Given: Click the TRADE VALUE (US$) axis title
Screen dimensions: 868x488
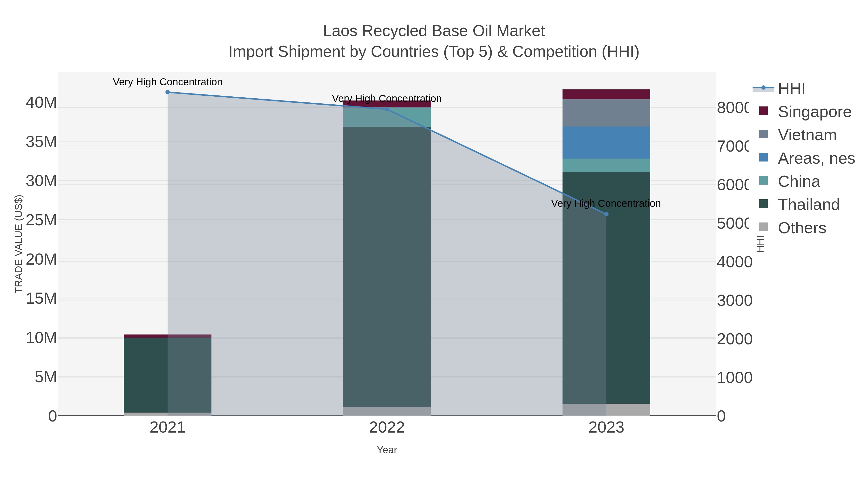Looking at the screenshot, I should 19,244.
